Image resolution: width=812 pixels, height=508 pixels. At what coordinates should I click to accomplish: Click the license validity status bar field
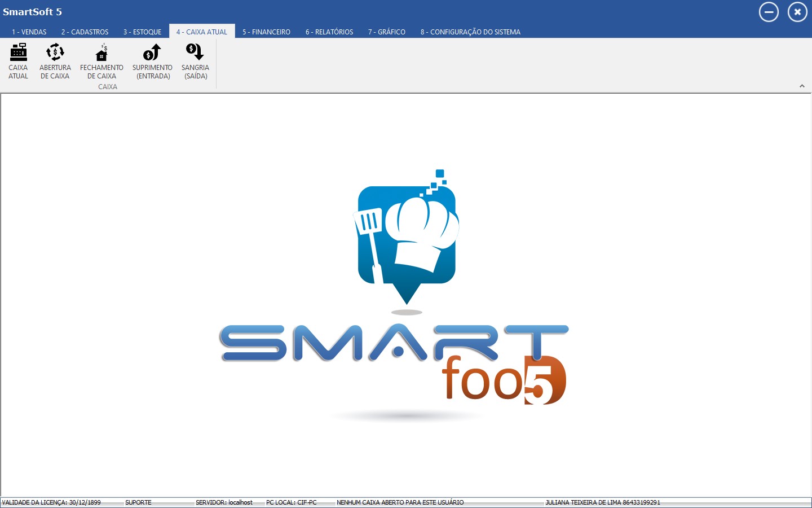52,502
